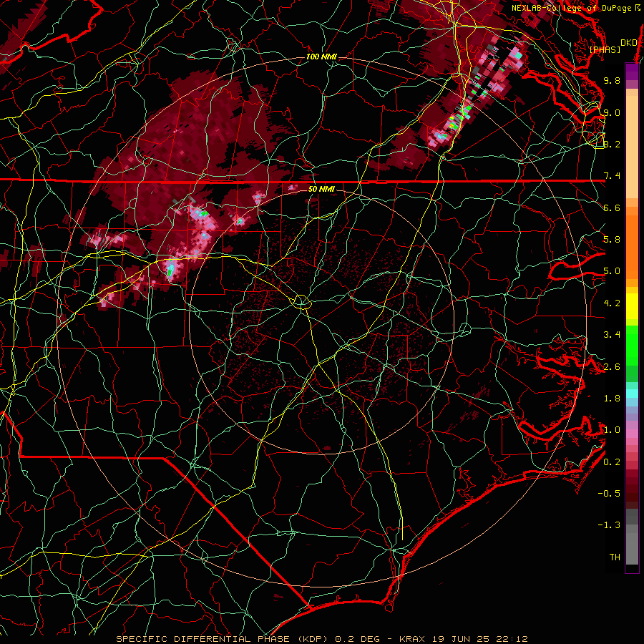
Task: Click the "100 NMI" range ring label
Action: (x=321, y=57)
